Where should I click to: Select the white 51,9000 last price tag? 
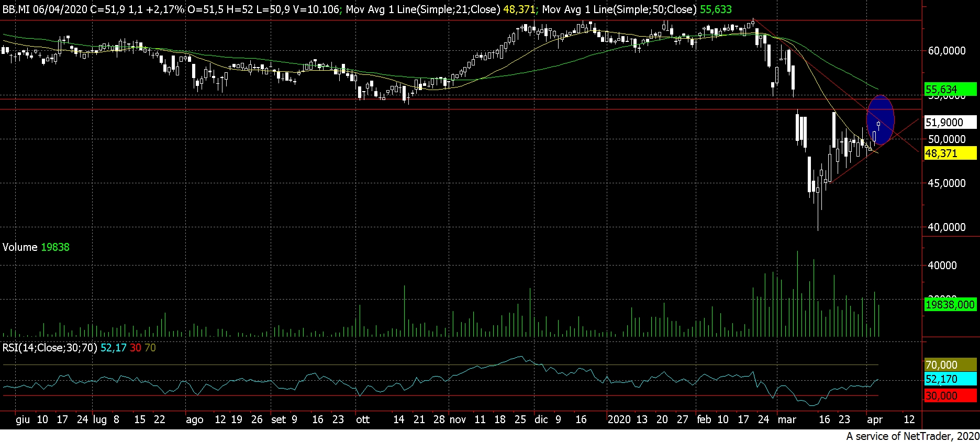click(x=950, y=123)
